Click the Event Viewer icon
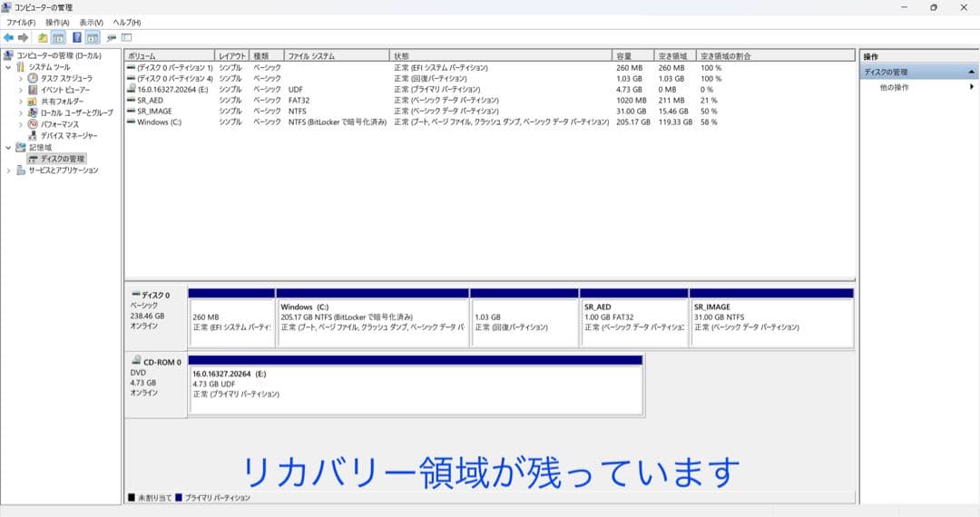 [34, 90]
